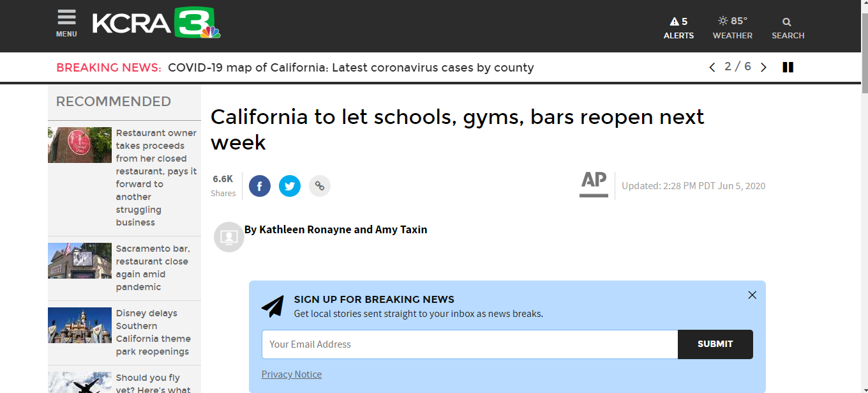Go to previous breaking news headline
This screenshot has height=393, width=868.
(x=712, y=67)
